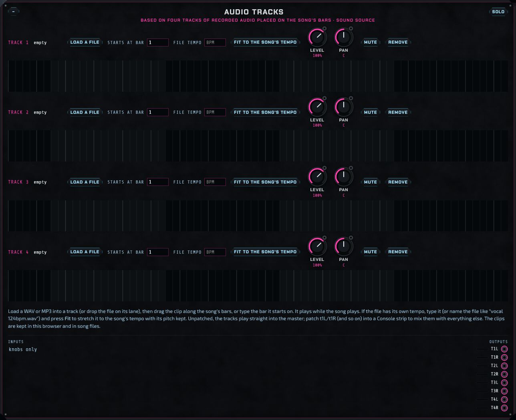This screenshot has height=420, width=516.
Task: Click the T1L output jack
Action: tap(504, 349)
